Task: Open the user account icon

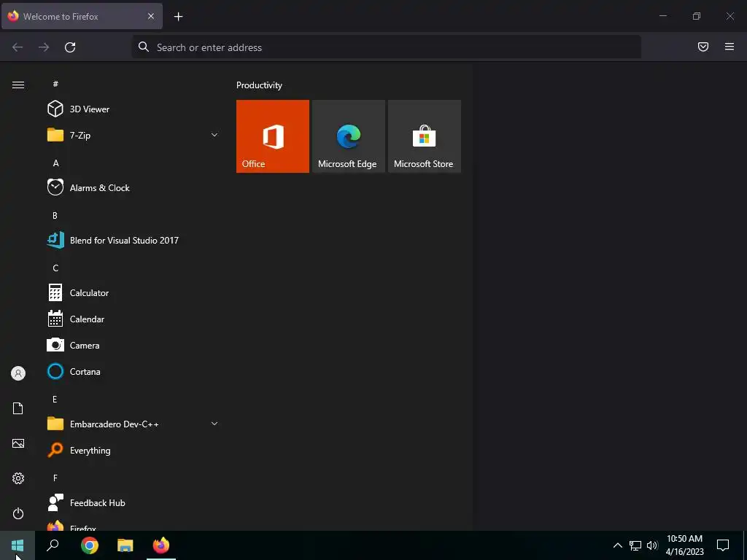Action: 18,373
